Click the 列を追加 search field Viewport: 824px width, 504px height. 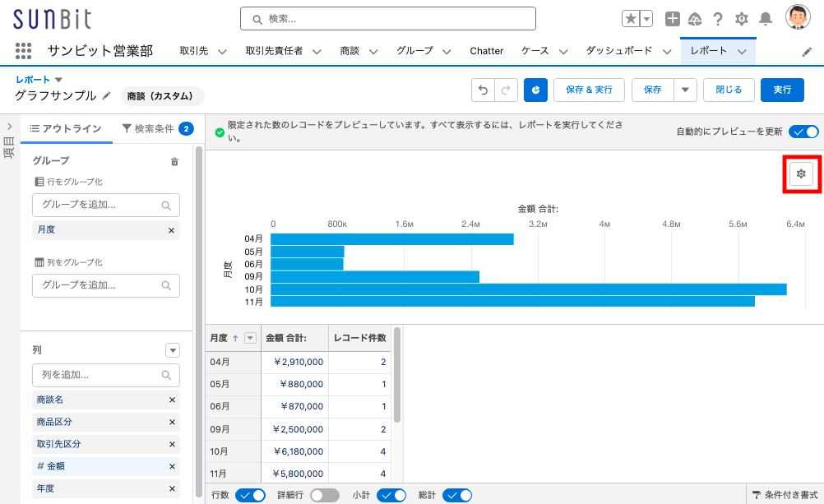click(105, 375)
